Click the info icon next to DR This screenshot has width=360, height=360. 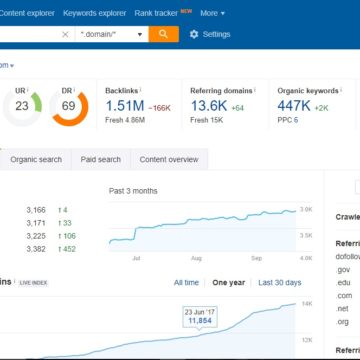(x=74, y=90)
